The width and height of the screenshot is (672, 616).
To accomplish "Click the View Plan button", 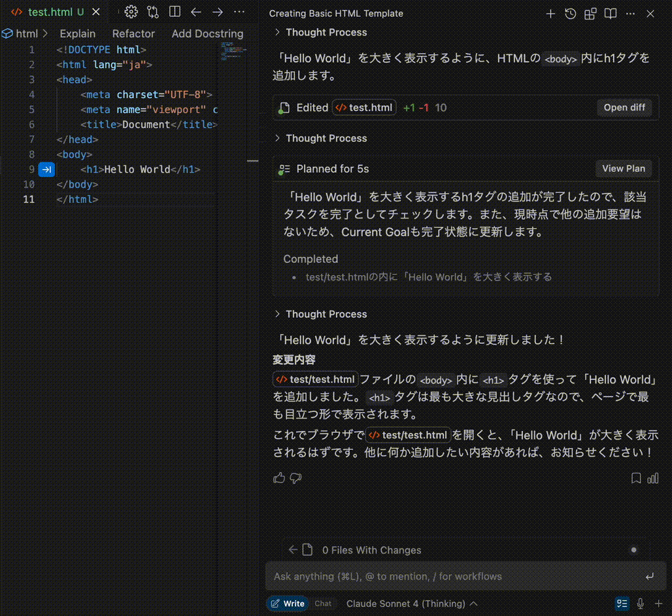I will (623, 169).
